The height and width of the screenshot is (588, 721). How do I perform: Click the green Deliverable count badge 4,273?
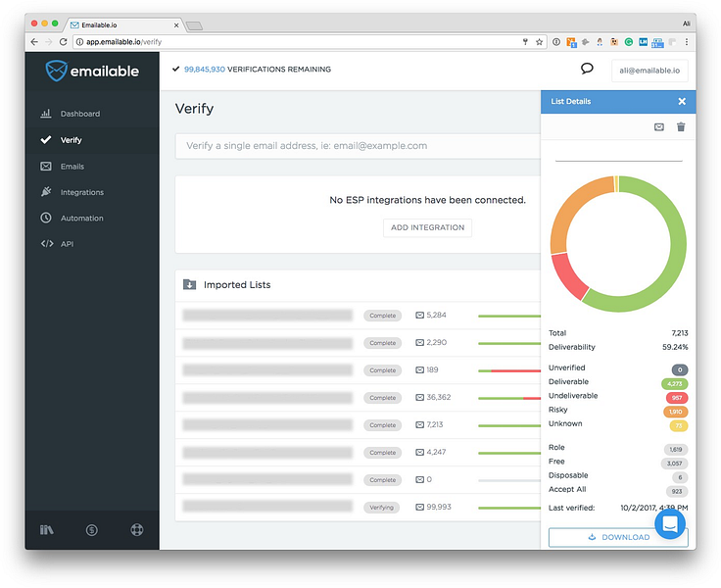click(x=675, y=384)
